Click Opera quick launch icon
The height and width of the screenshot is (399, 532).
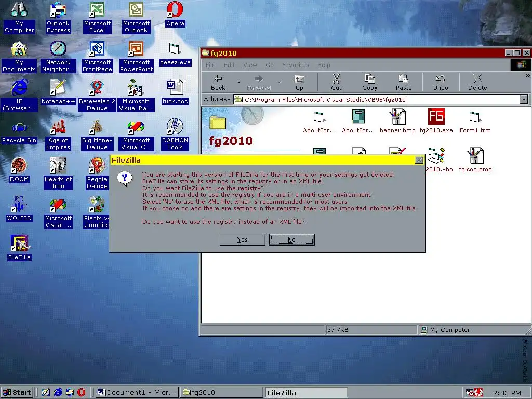point(81,393)
